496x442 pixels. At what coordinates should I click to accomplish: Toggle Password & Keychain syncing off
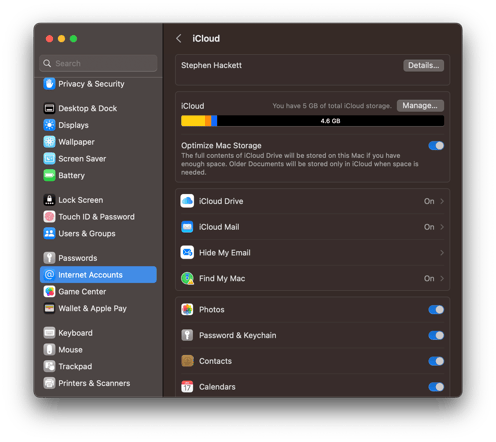436,335
